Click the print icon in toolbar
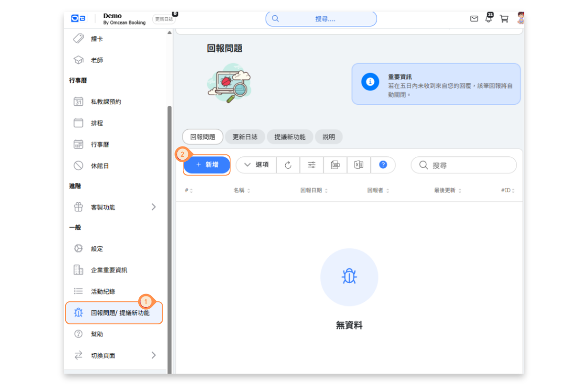This screenshot has width=588, height=392. [335, 165]
